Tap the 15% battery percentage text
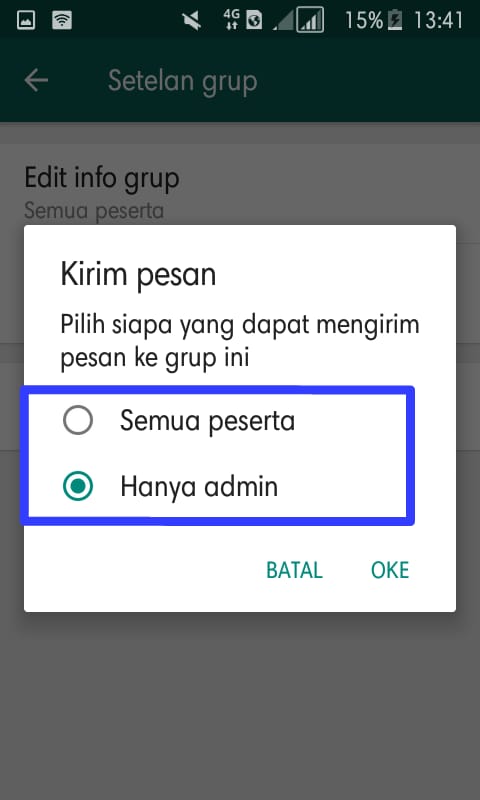The image size is (480, 800). (364, 20)
